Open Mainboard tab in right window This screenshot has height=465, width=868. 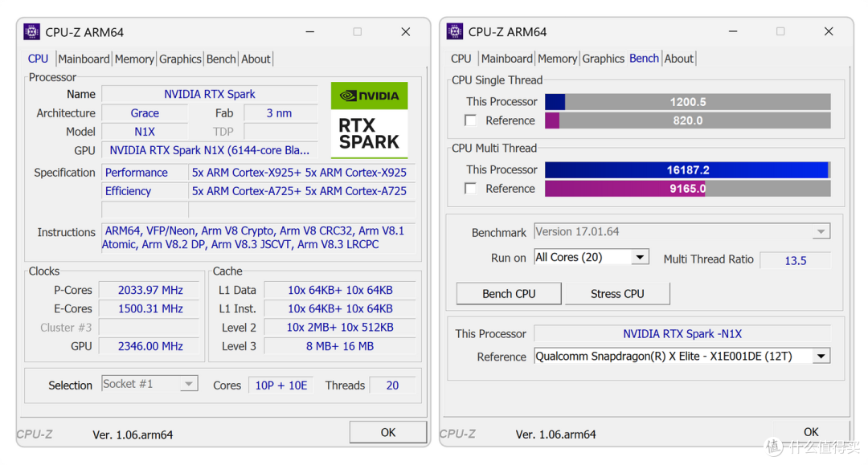click(x=506, y=59)
